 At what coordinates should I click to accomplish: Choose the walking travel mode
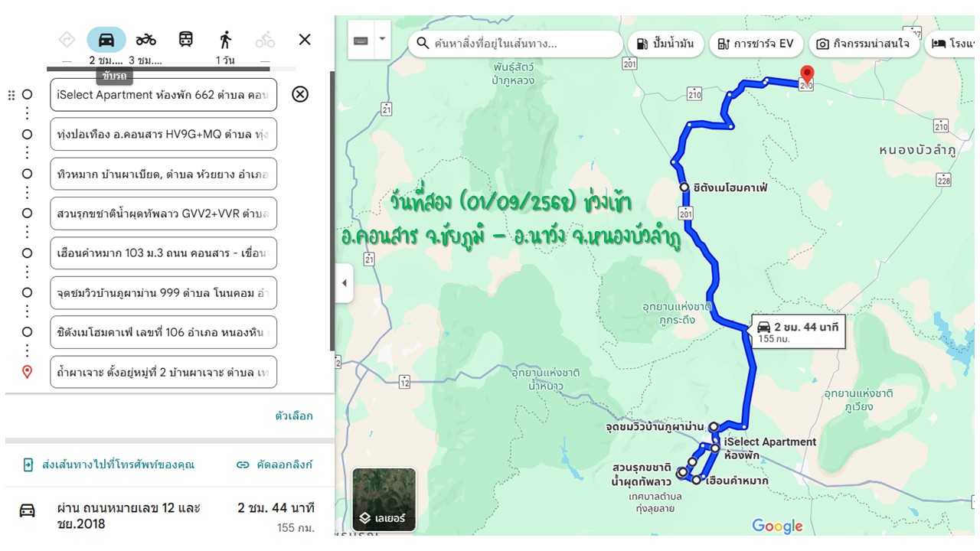pyautogui.click(x=225, y=40)
